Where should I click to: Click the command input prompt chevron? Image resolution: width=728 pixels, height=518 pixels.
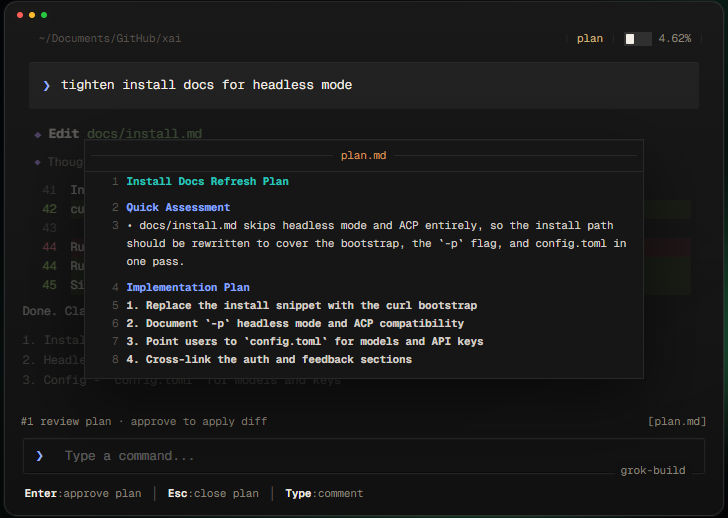click(x=39, y=456)
